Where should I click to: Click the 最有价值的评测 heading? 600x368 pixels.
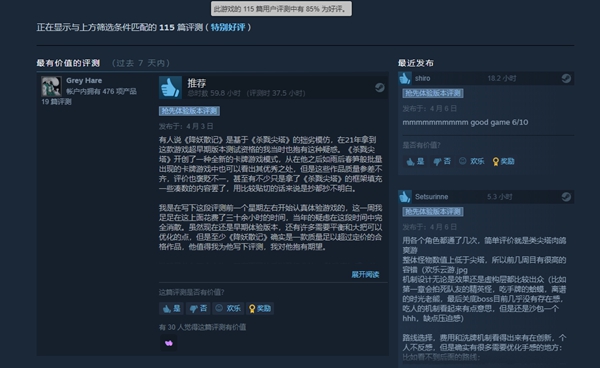tap(68, 63)
